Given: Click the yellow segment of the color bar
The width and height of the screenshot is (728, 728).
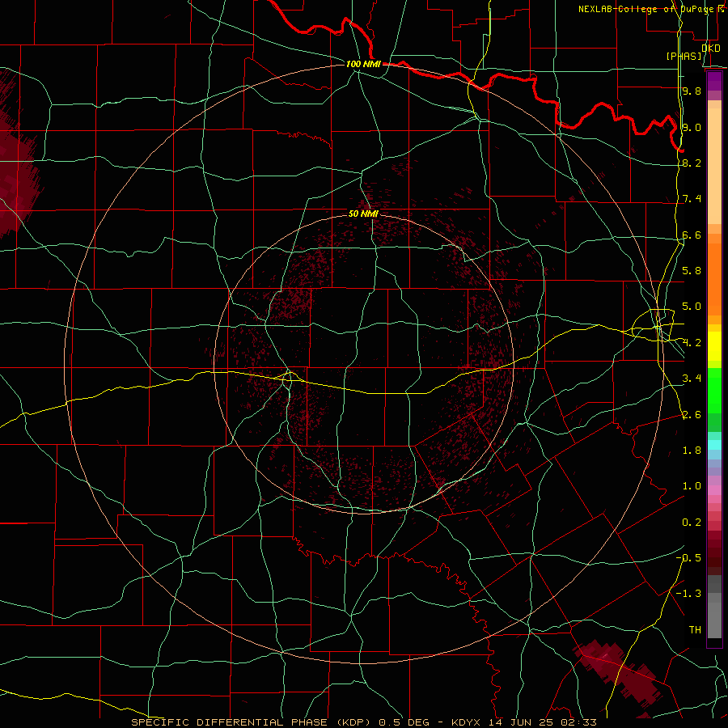Looking at the screenshot, I should (x=714, y=346).
